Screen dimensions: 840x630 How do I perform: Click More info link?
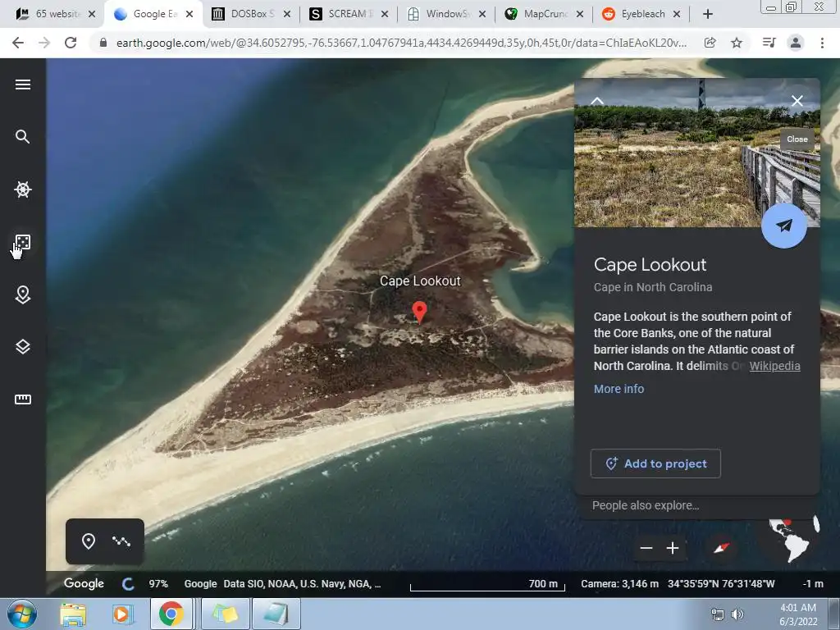coord(619,389)
